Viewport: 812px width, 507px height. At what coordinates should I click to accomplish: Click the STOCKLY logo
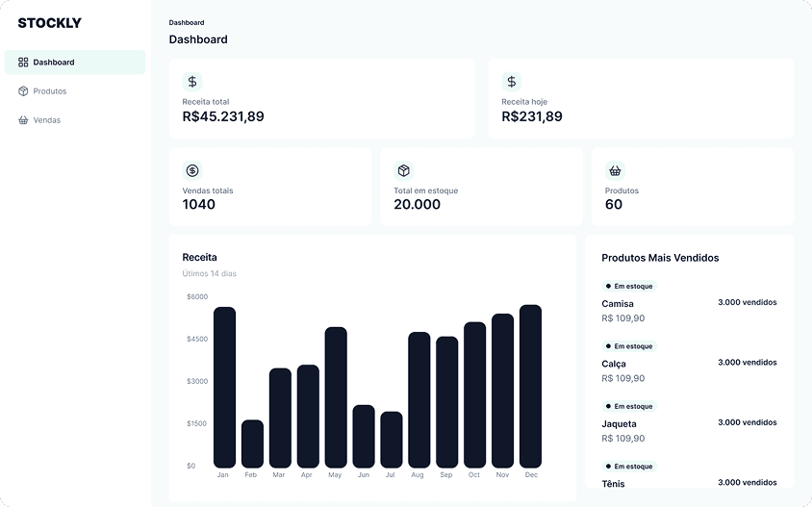pos(49,23)
